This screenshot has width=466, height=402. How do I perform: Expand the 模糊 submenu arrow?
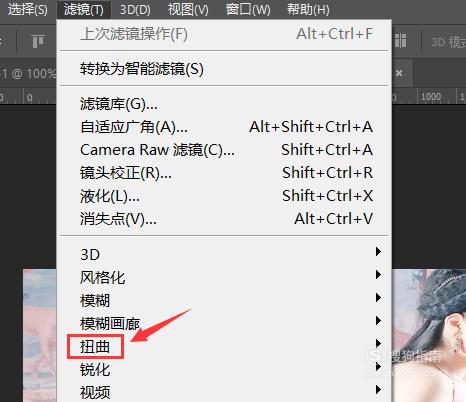pyautogui.click(x=378, y=297)
